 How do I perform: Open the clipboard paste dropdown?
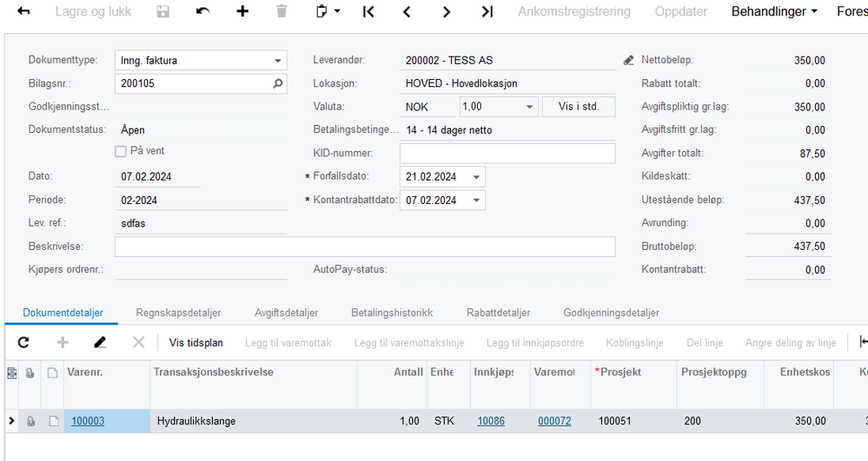tap(328, 11)
